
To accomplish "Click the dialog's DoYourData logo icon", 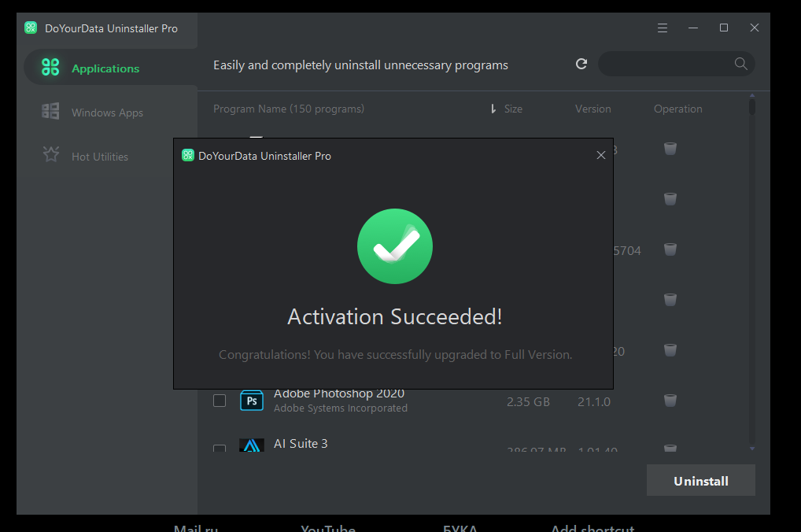I will 188,155.
